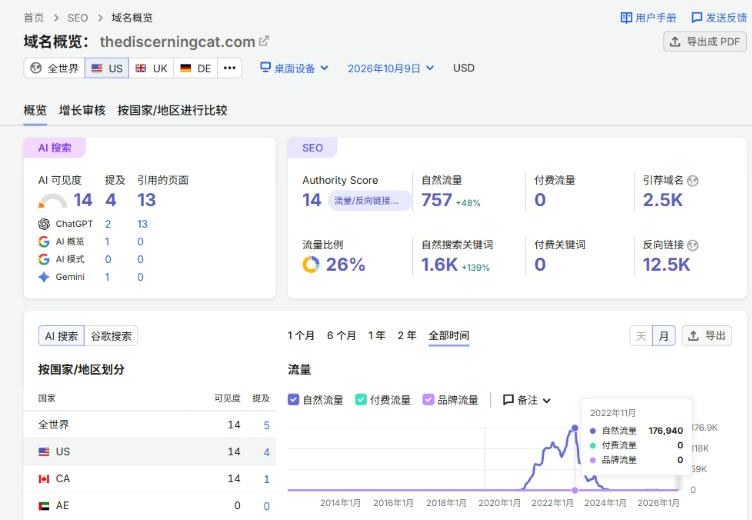Image resolution: width=752 pixels, height=520 pixels.
Task: Open the 2026年10月9日 date dropdown
Action: click(x=390, y=68)
